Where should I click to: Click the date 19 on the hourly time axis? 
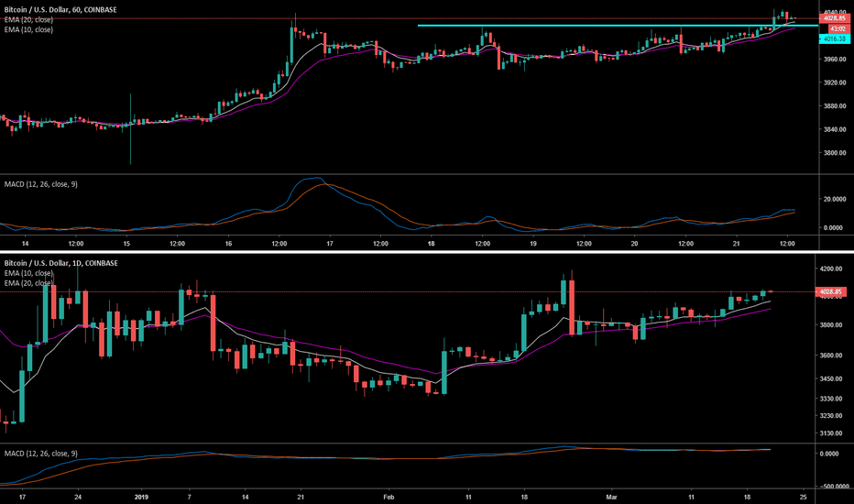pyautogui.click(x=533, y=244)
